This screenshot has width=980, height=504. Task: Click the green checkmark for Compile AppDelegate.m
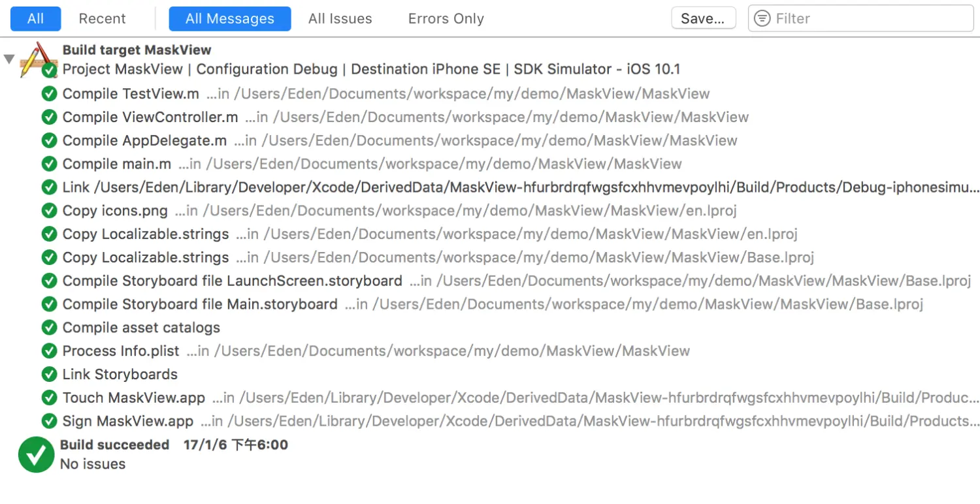(x=49, y=141)
